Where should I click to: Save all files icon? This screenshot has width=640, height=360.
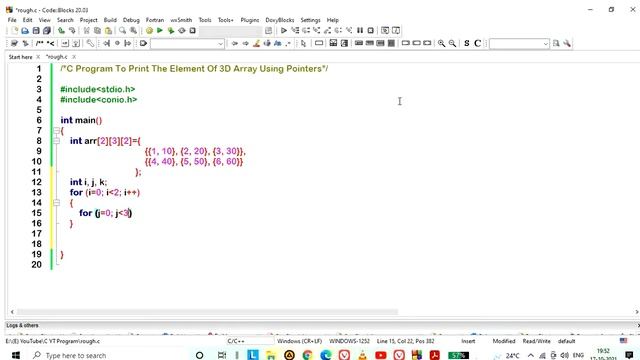coord(47,31)
